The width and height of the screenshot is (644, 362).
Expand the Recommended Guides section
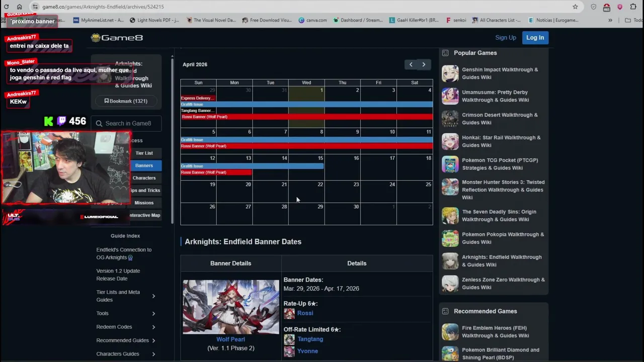(153, 341)
